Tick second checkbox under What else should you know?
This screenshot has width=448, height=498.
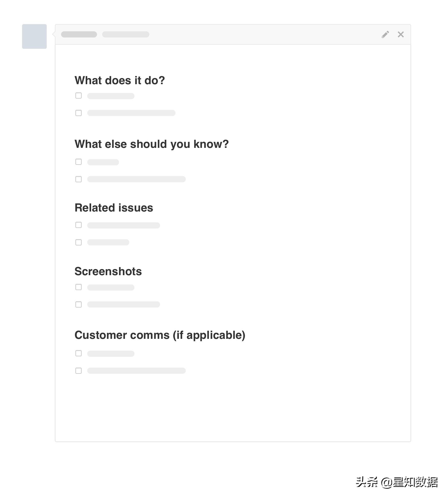(x=79, y=179)
